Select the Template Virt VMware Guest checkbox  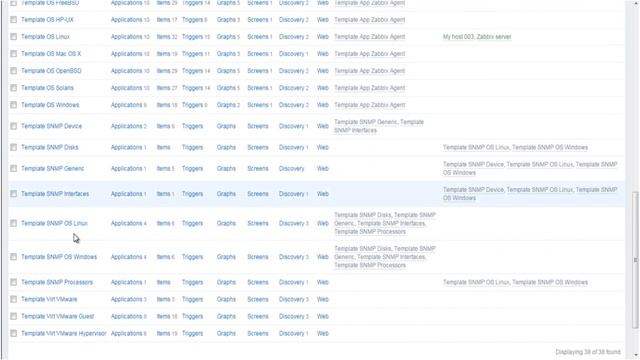[x=13, y=316]
